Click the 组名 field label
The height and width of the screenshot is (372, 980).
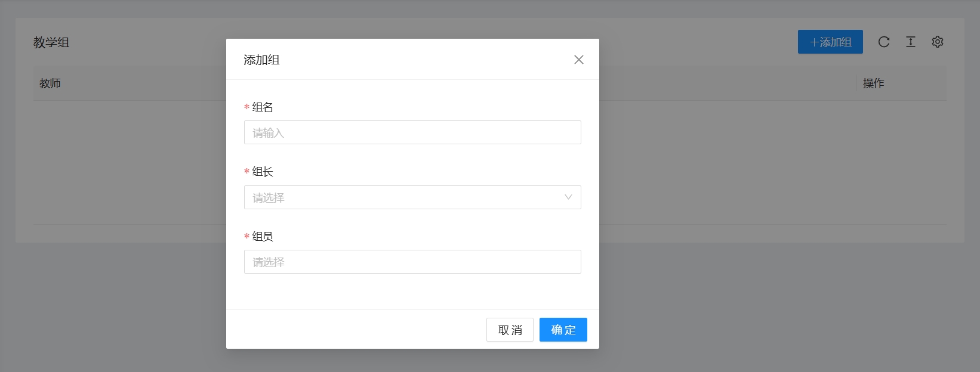(x=263, y=107)
